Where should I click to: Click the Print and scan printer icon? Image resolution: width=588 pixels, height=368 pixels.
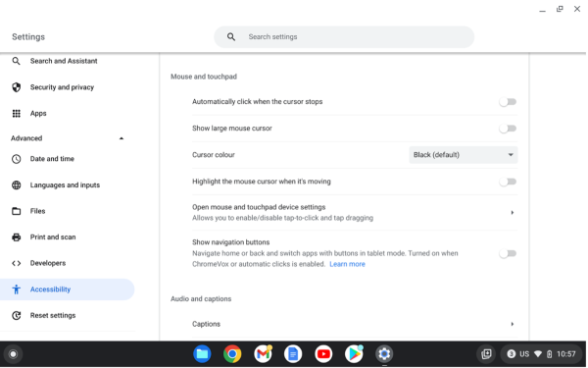16,237
